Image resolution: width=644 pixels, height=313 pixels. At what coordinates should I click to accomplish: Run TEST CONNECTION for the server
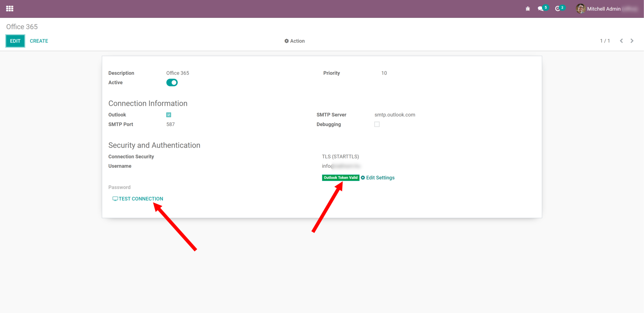[x=141, y=198]
